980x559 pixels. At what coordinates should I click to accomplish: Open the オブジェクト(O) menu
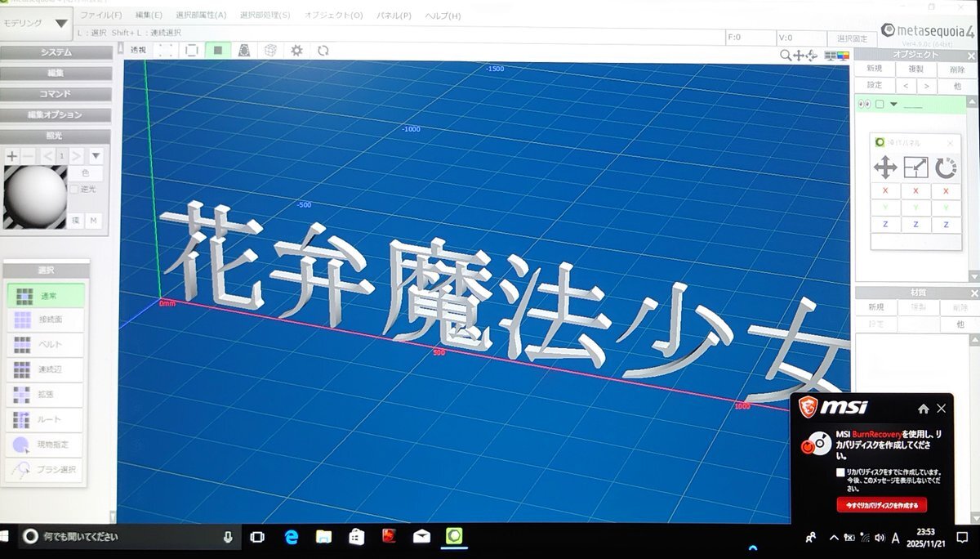point(333,16)
